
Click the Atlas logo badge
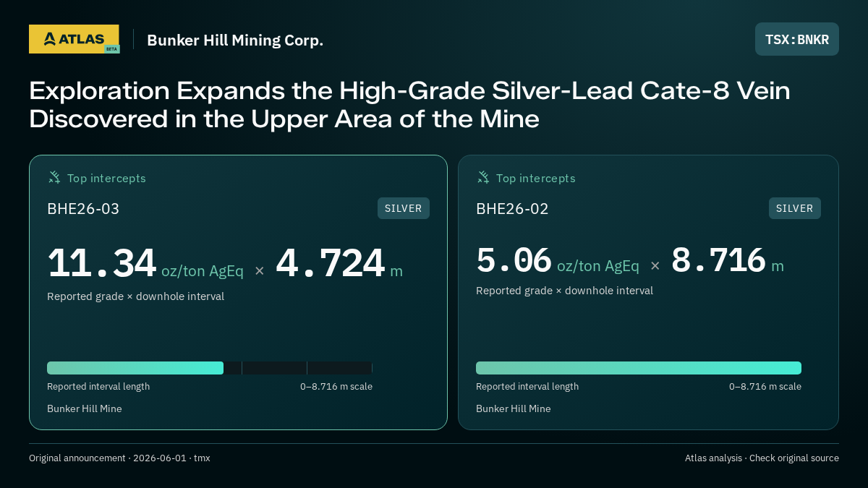click(74, 39)
